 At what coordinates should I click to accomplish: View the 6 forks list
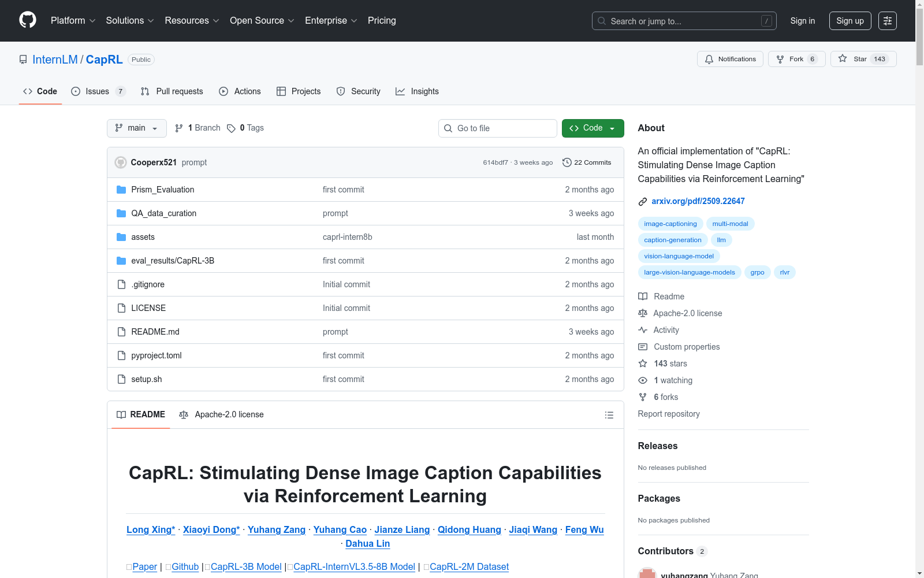pyautogui.click(x=658, y=397)
